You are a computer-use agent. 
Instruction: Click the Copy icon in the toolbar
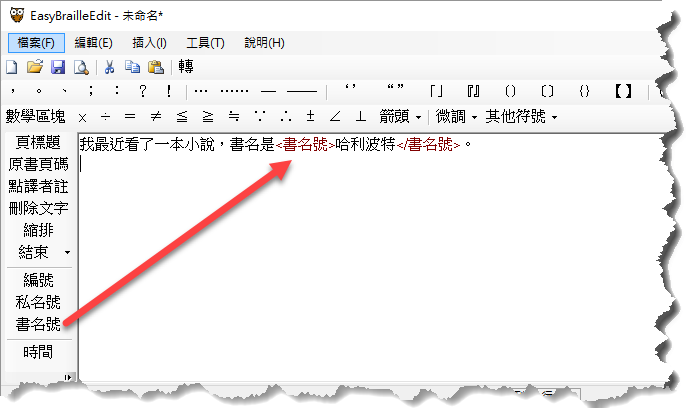(x=132, y=67)
